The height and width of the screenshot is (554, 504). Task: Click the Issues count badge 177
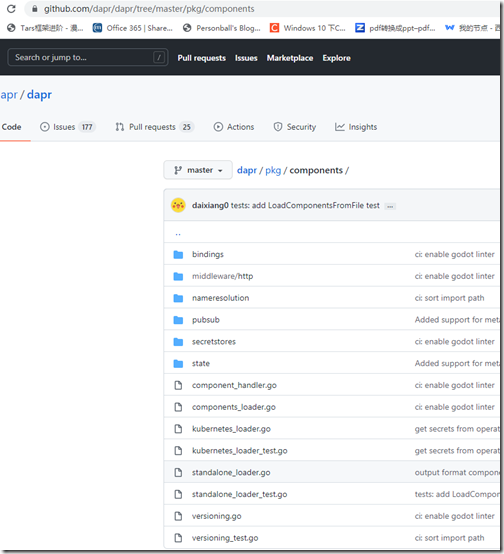click(x=87, y=127)
